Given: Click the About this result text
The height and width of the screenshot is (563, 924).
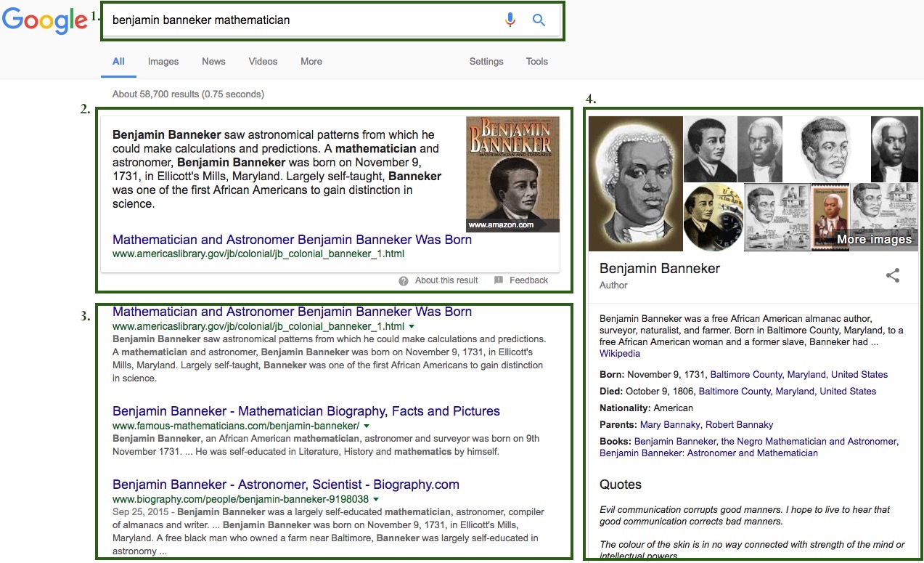Looking at the screenshot, I should coord(446,280).
